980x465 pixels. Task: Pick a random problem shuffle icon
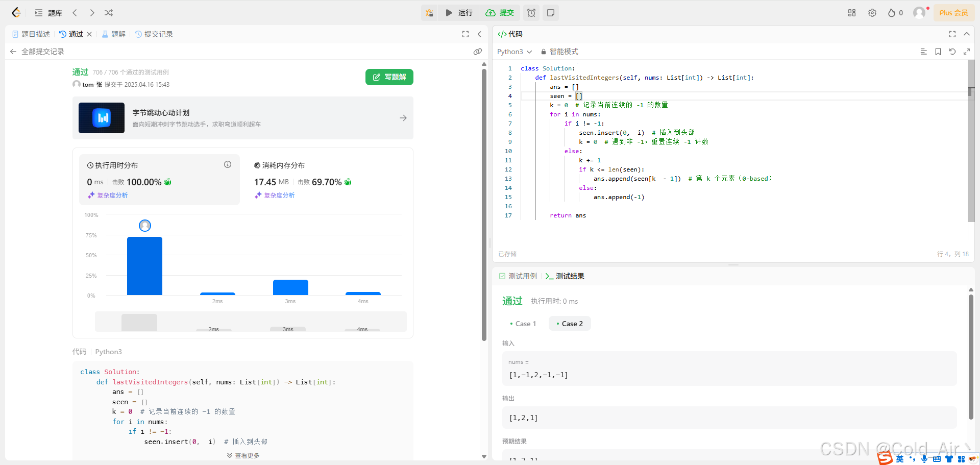[109, 13]
